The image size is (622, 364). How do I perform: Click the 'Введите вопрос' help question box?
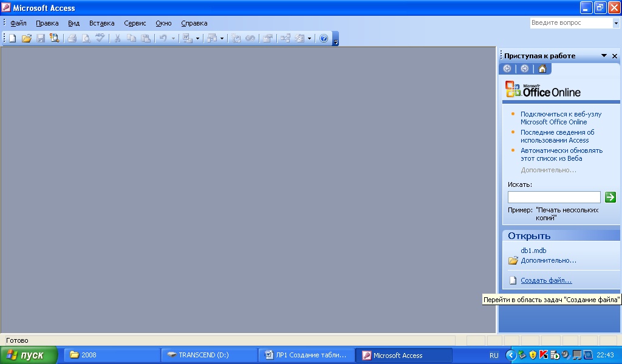pyautogui.click(x=571, y=23)
